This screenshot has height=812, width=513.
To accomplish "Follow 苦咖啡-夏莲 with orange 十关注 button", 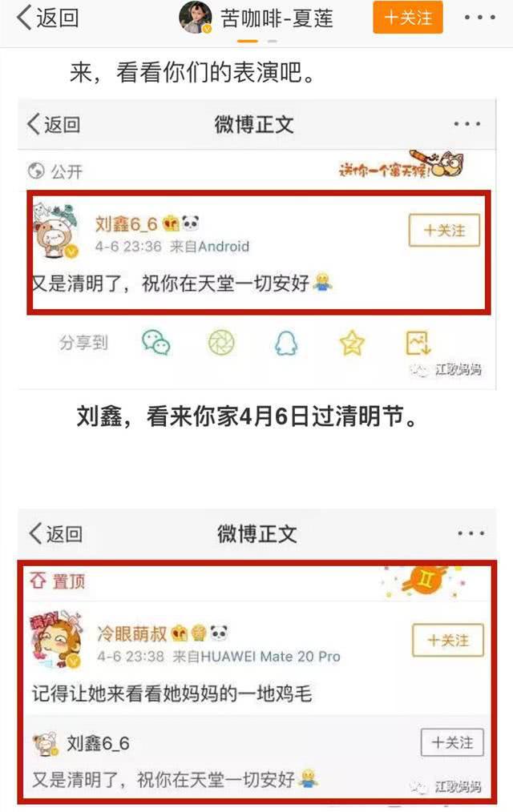I will click(x=408, y=18).
